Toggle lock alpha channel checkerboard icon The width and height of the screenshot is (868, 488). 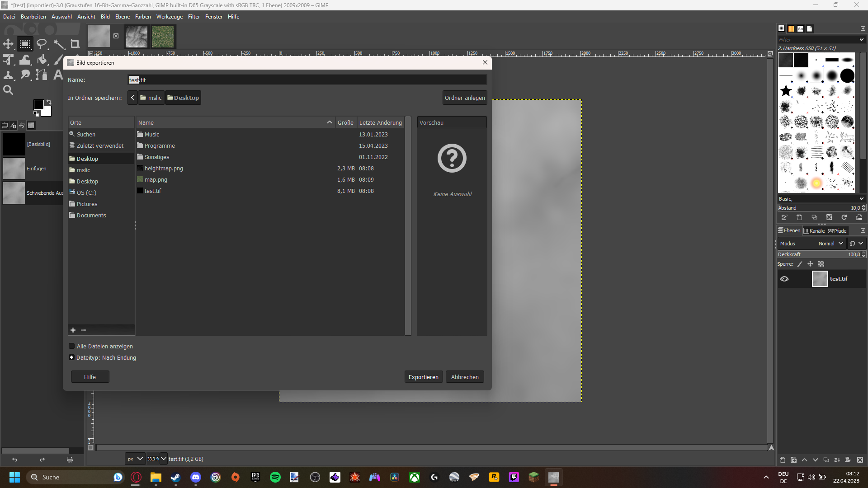(821, 264)
